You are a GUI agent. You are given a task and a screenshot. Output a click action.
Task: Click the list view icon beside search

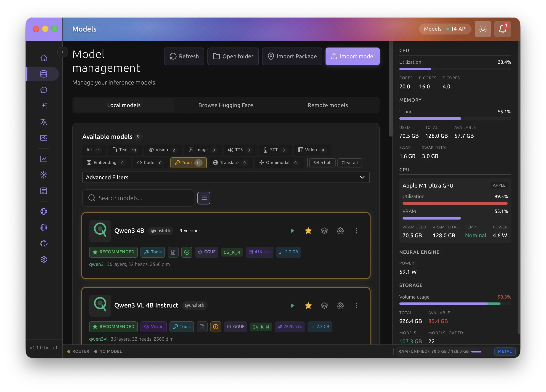[x=204, y=198]
